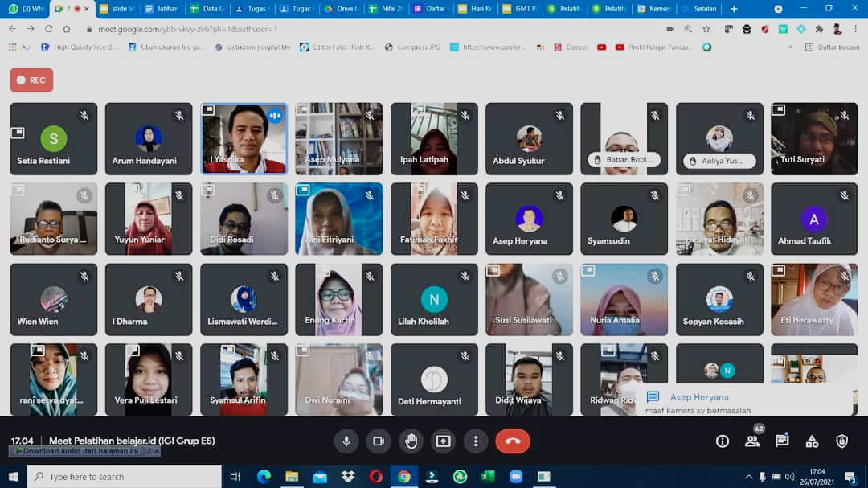Click the red REC indicator

(x=31, y=80)
